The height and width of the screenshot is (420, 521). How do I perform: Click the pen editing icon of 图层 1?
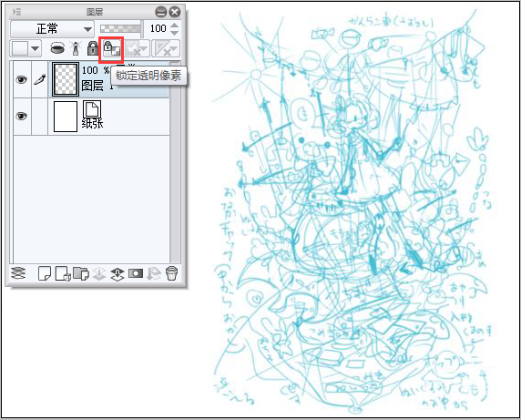point(40,80)
